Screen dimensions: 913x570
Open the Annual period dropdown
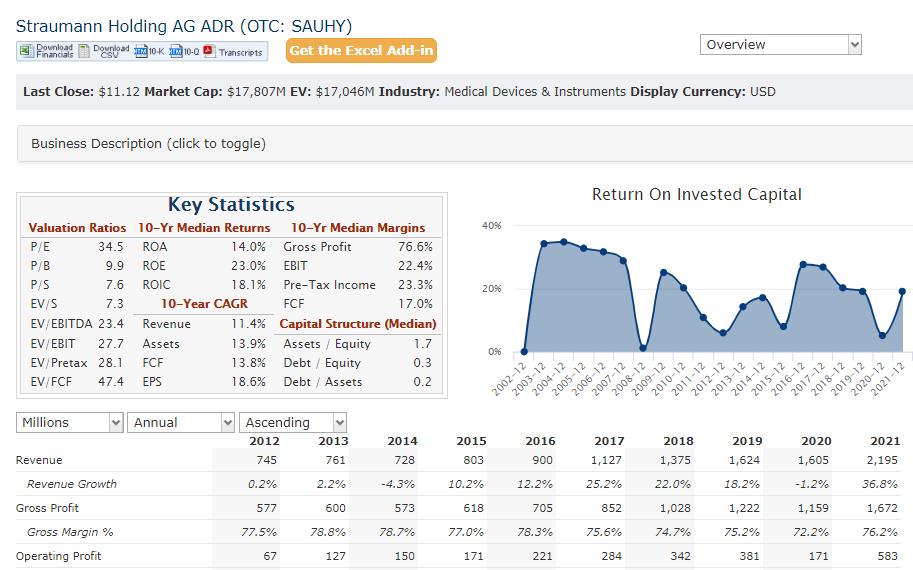click(183, 423)
